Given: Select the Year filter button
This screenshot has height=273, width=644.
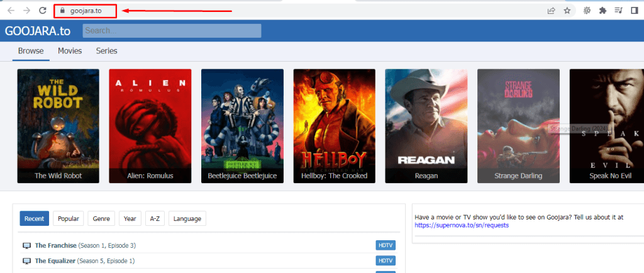Looking at the screenshot, I should [x=130, y=218].
